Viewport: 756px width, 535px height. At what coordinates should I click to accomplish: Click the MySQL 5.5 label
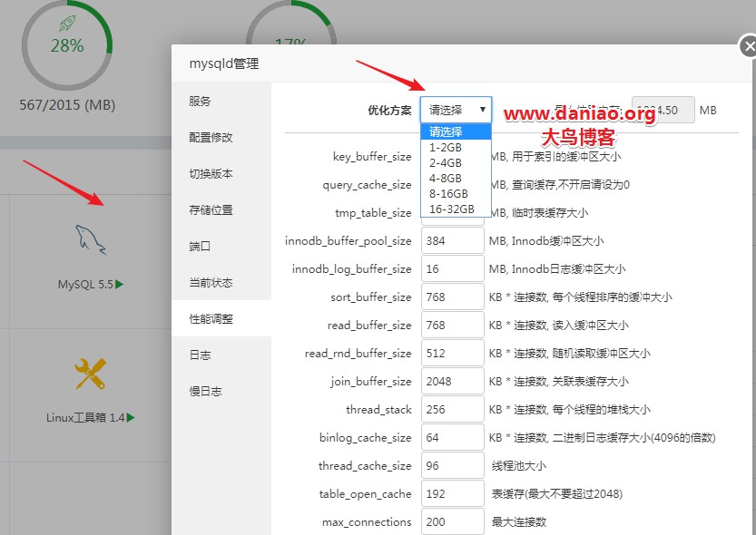point(85,285)
